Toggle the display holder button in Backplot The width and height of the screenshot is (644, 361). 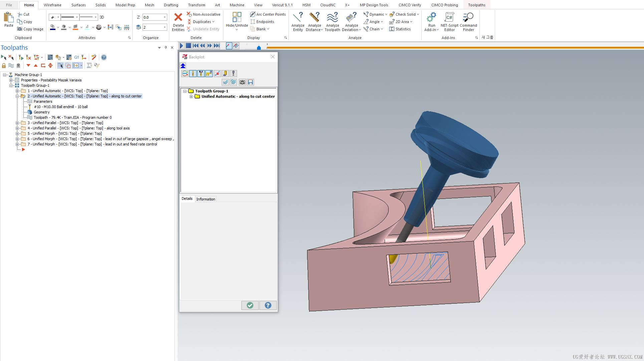coord(201,73)
